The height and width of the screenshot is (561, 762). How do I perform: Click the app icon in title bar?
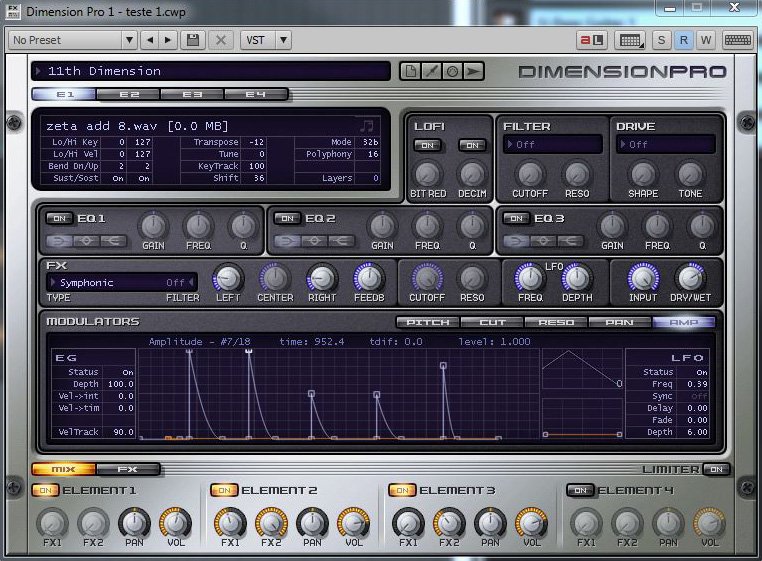pos(13,11)
